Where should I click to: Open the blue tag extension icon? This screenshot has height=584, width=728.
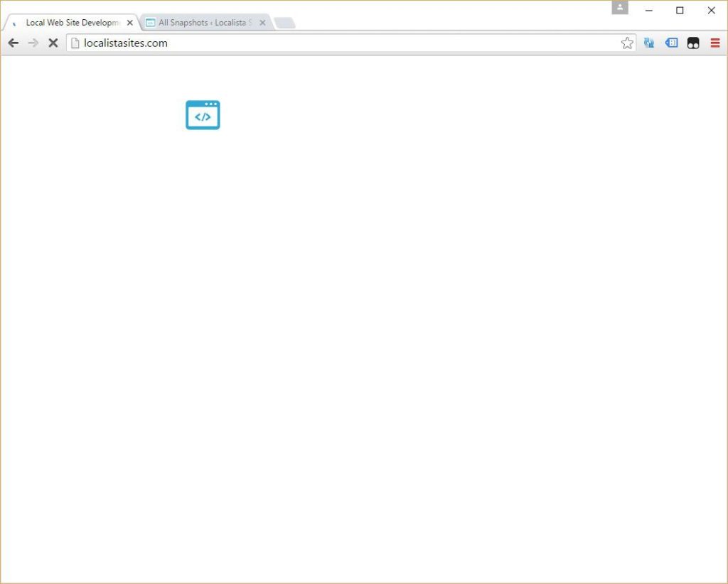click(671, 43)
